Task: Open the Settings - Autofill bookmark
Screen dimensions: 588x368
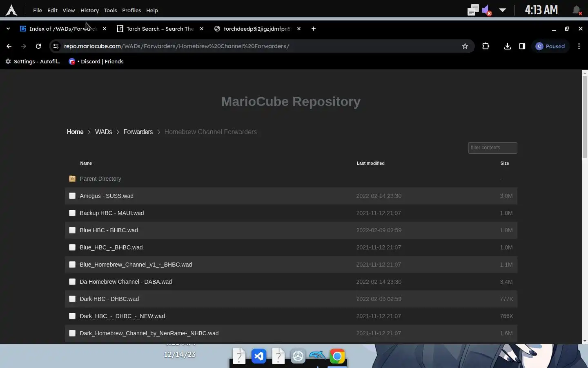Action: [33, 61]
